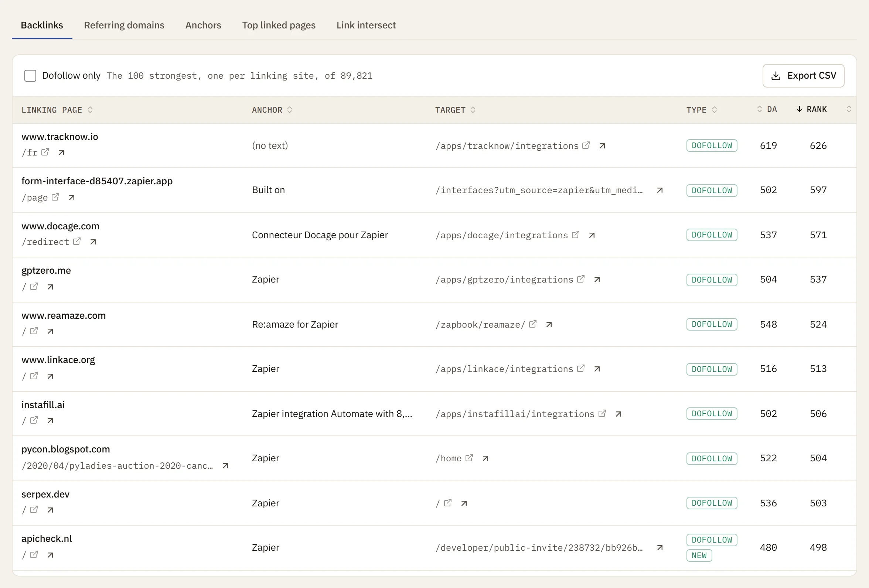Click arrow next to /zapbook/reamaze/ target
Screen dimensions: 869x588
(x=549, y=324)
